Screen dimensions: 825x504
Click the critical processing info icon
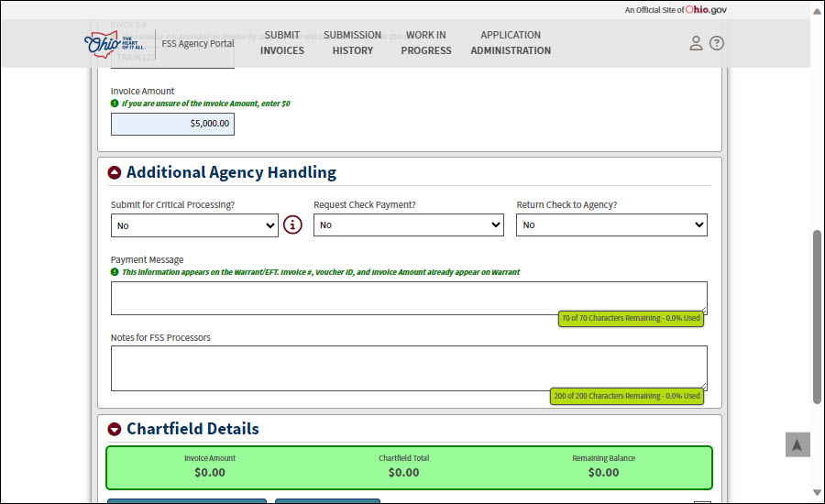tap(292, 225)
